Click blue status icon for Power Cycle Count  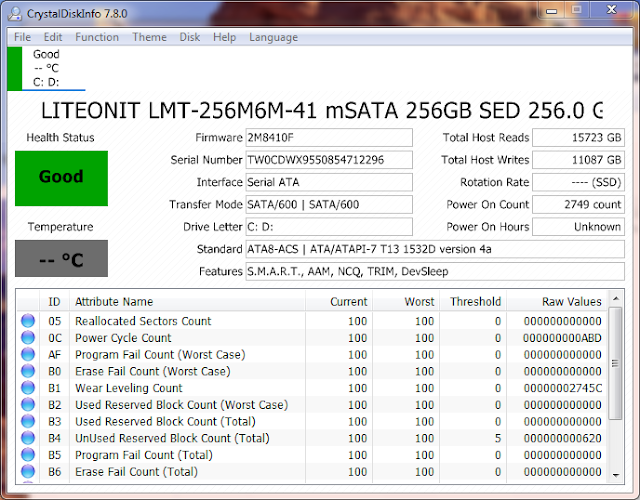click(x=28, y=338)
